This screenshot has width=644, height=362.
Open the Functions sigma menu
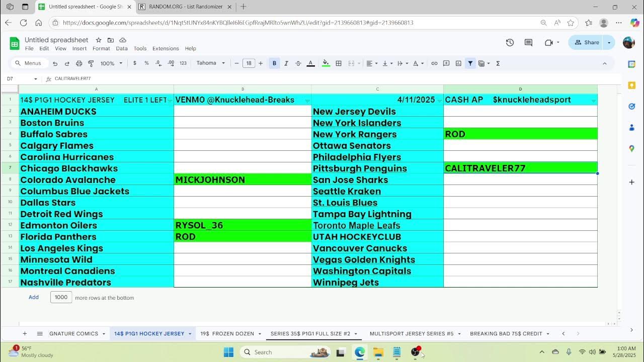pyautogui.click(x=498, y=63)
